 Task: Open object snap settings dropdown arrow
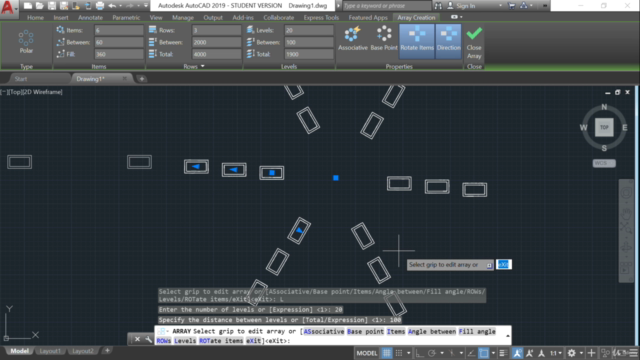click(493, 353)
